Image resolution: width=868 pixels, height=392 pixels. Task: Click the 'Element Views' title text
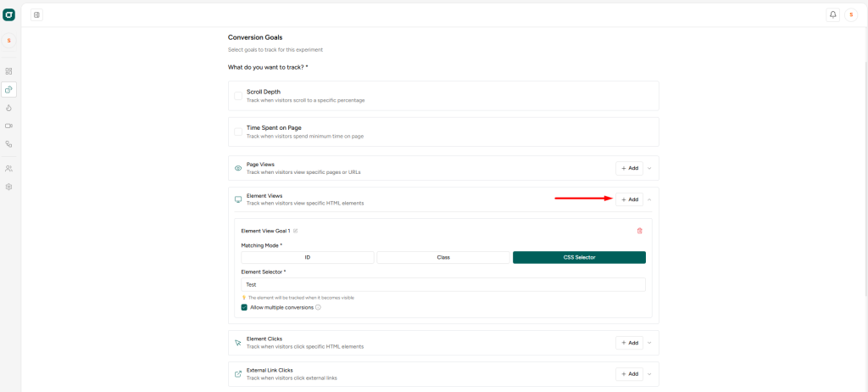pos(264,196)
